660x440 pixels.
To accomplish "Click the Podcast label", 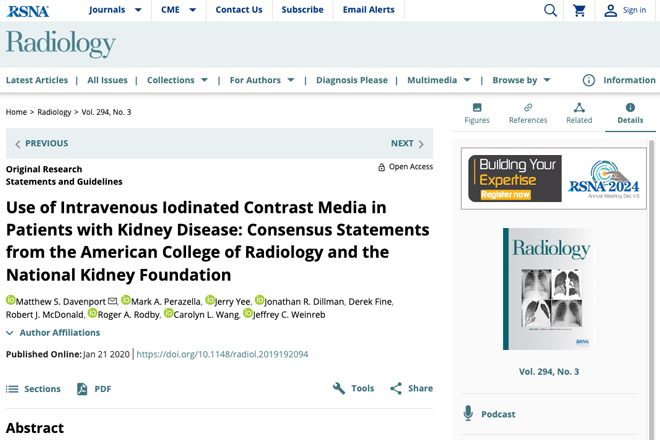I will click(x=498, y=414).
